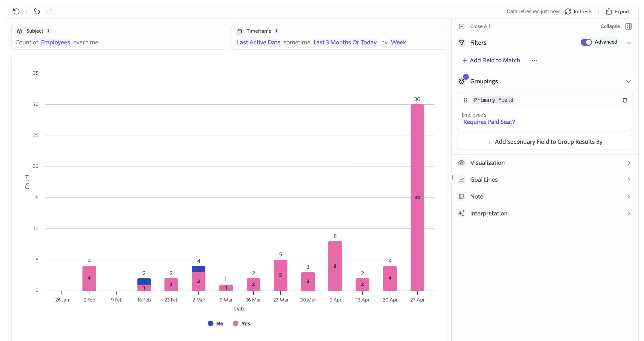Collapse the Filters section chevron
Viewport: 644px width, 341px height.
pyautogui.click(x=628, y=43)
